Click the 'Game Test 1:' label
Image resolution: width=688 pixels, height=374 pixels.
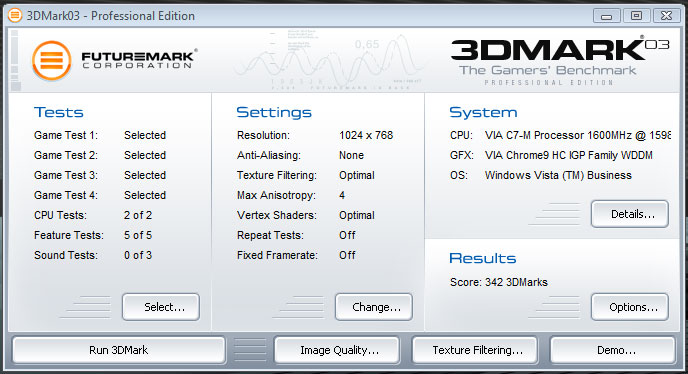66,135
